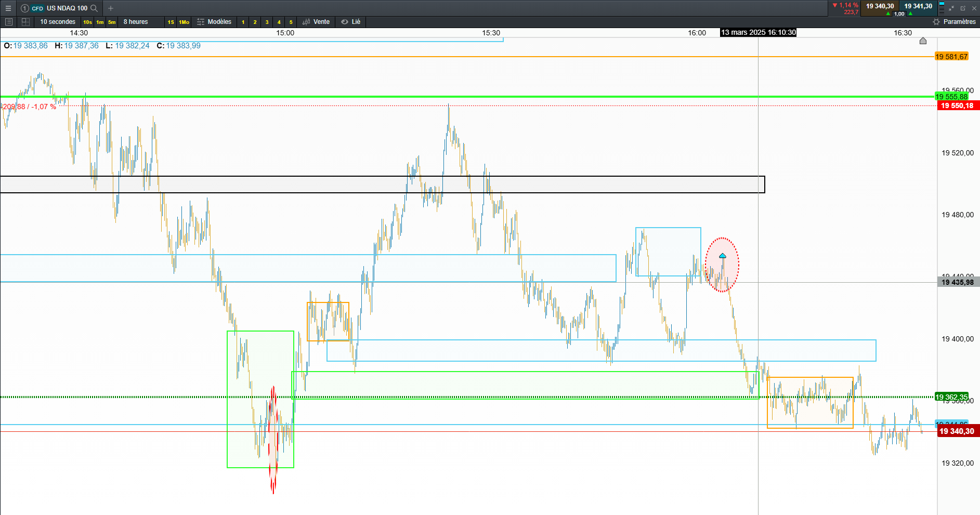Image resolution: width=980 pixels, height=515 pixels.
Task: Expand the chart with the diagonal arrows icon
Action: tap(951, 8)
